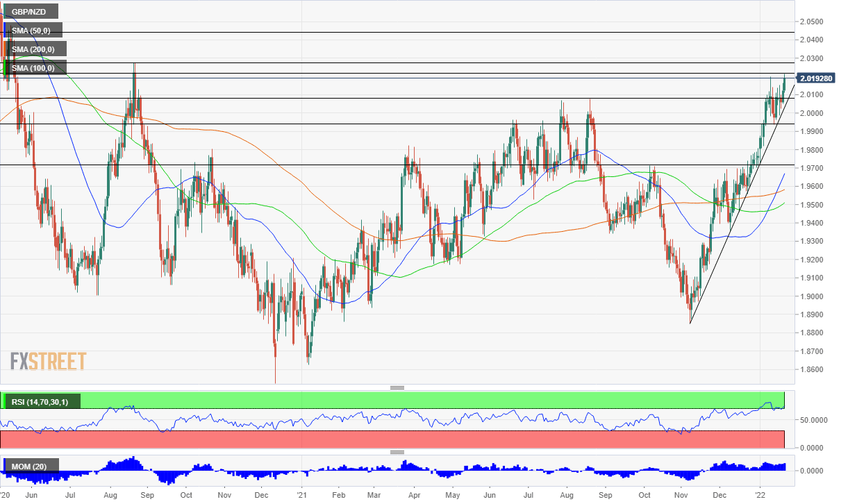Grab the splitter handle above MOM pane

[397, 453]
